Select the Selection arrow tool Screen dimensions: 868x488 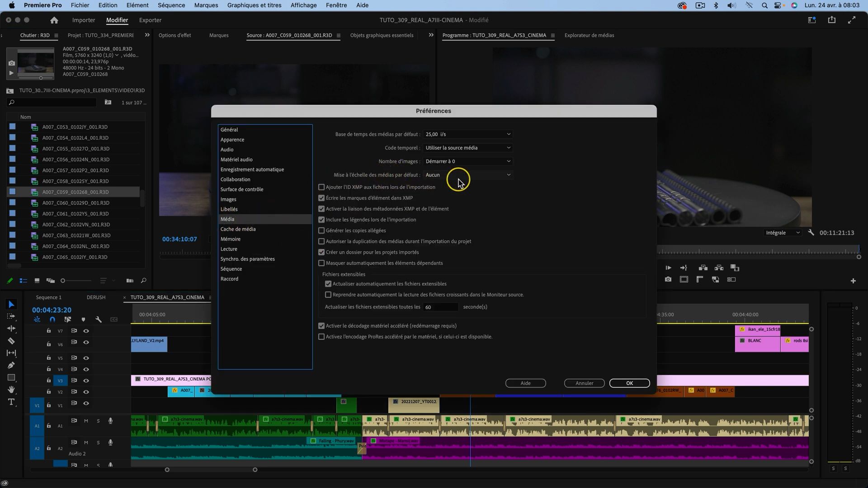pos(11,305)
